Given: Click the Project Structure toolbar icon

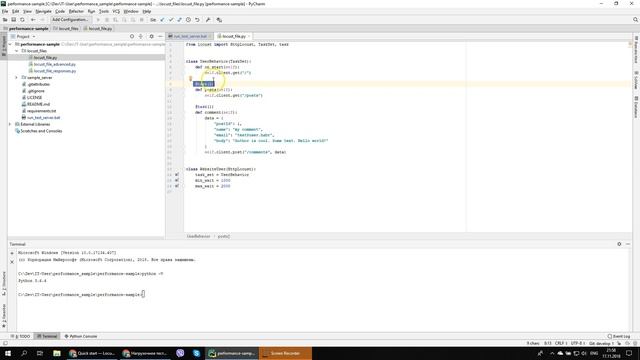Looking at the screenshot, I should tap(219, 20).
